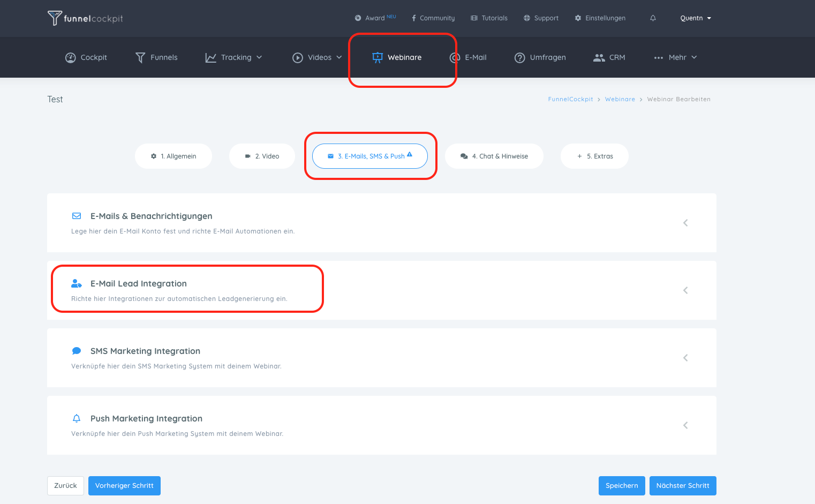
Task: Open the Quentn user account dropdown
Action: [x=695, y=18]
